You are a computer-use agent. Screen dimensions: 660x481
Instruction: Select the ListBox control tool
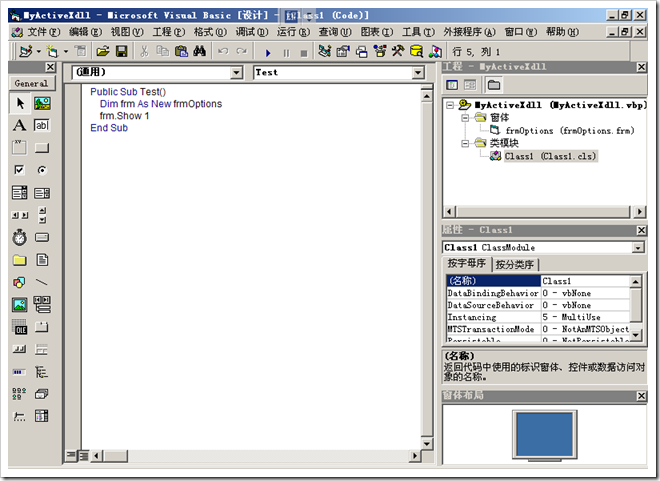(x=42, y=193)
